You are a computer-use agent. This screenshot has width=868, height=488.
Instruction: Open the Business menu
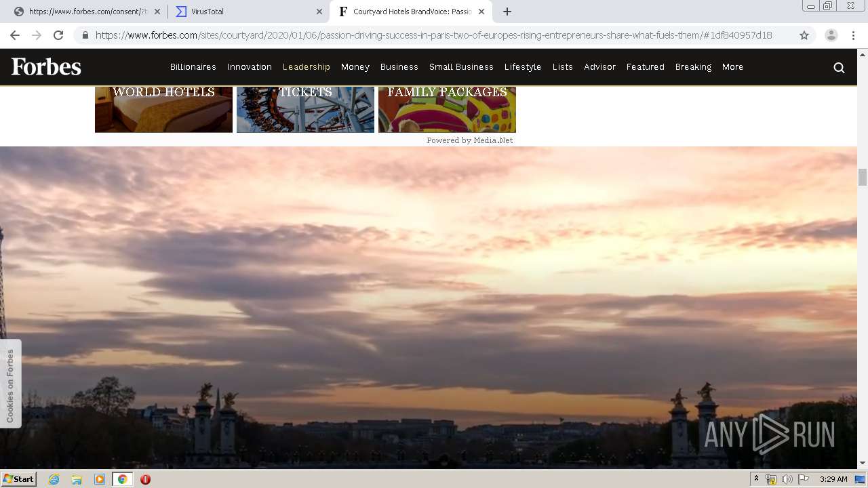point(399,67)
